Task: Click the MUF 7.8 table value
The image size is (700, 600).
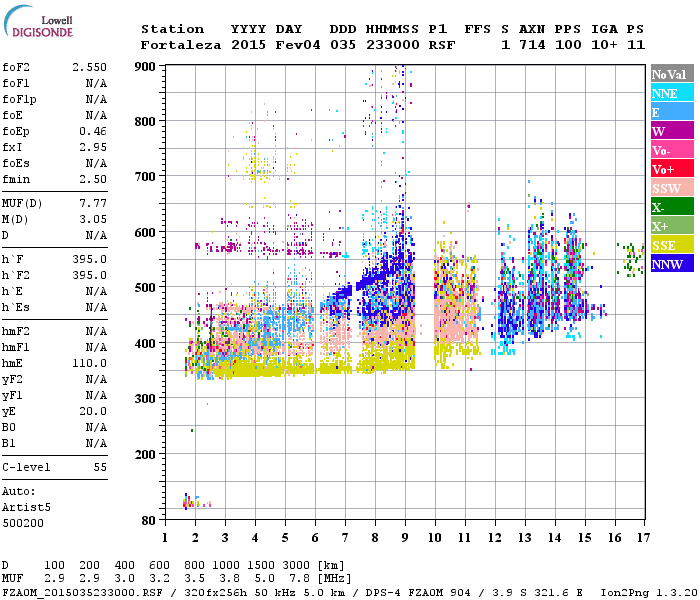Action: (x=300, y=579)
